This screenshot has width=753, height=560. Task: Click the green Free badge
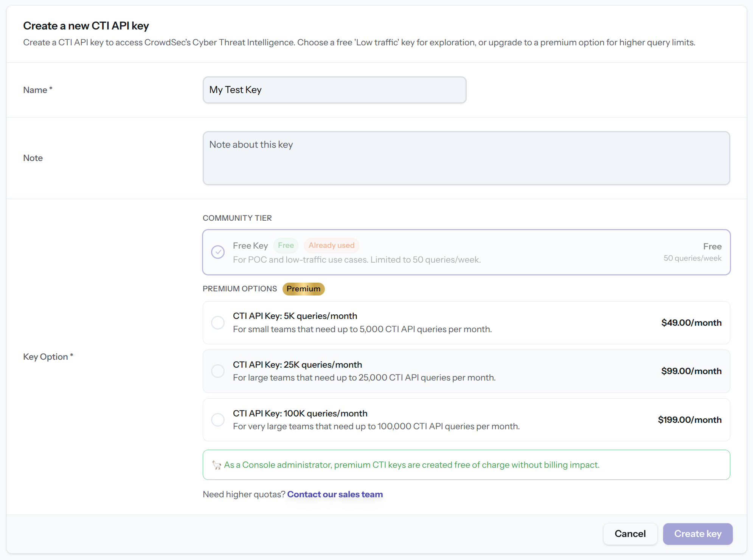pos(286,246)
